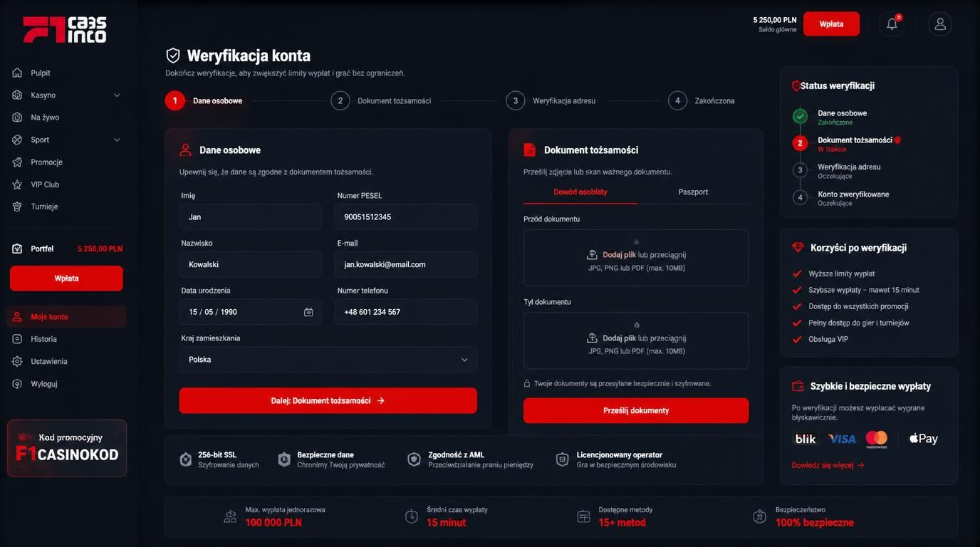Open the user profile avatar icon
Image resolution: width=980 pixels, height=547 pixels.
(x=940, y=24)
